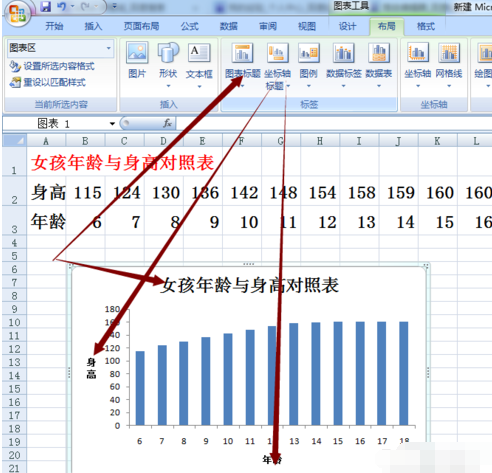Open the 形状 dropdown arrow
This screenshot has height=473, width=492.
[168, 86]
